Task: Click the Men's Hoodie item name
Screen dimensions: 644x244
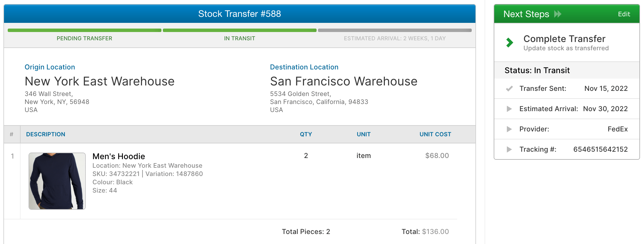Action: pos(119,156)
